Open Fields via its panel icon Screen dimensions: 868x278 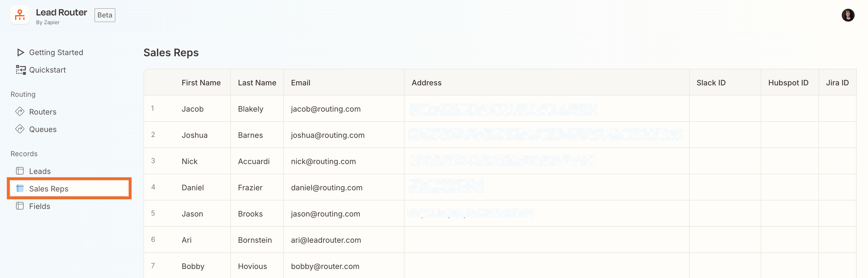pyautogui.click(x=20, y=206)
